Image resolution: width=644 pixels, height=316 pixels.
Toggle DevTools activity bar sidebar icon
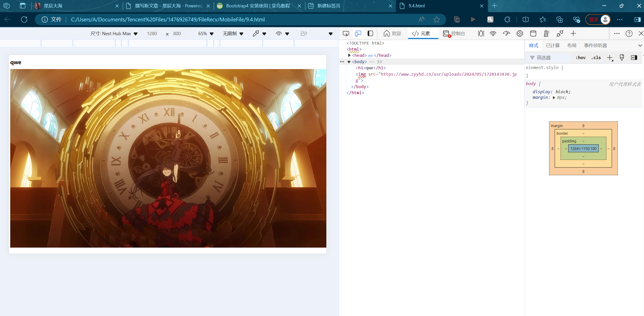click(370, 33)
